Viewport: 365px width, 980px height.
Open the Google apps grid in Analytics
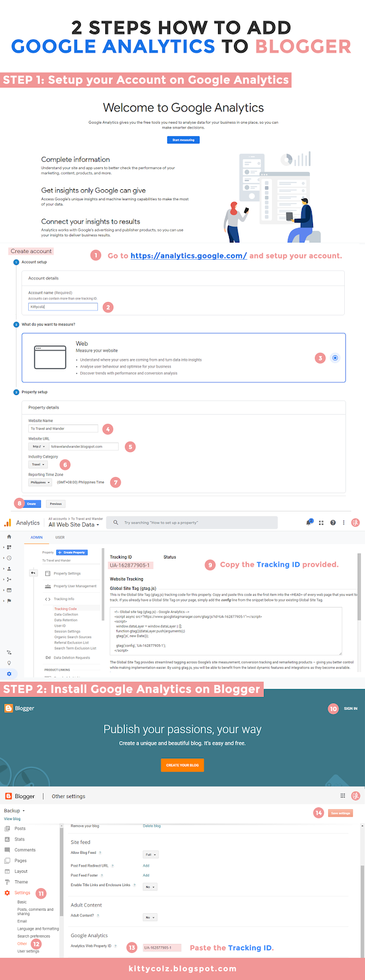[321, 522]
